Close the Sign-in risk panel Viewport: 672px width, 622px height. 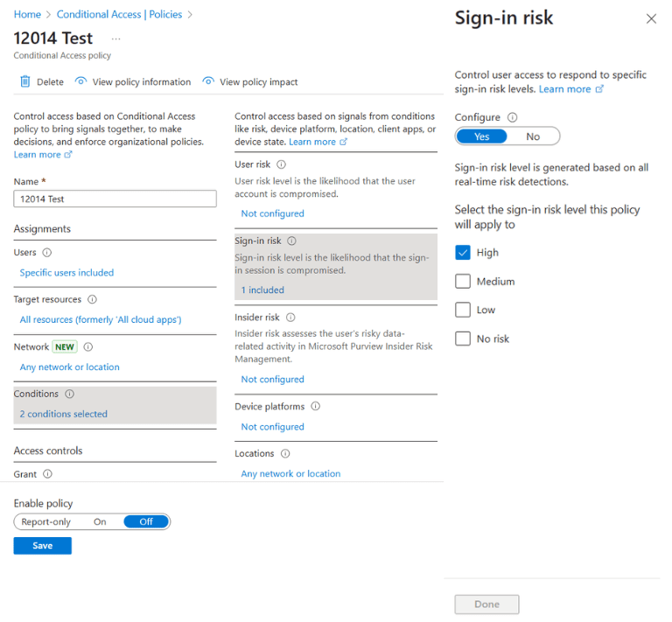pyautogui.click(x=651, y=18)
